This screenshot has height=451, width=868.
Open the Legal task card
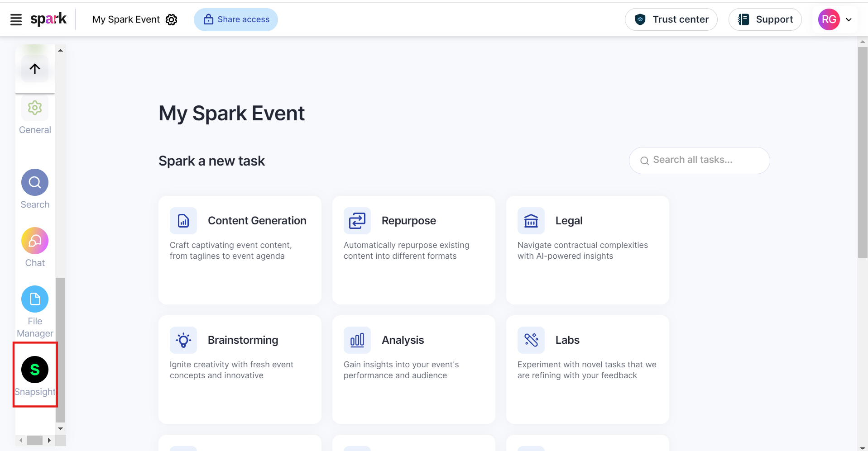[x=588, y=250]
